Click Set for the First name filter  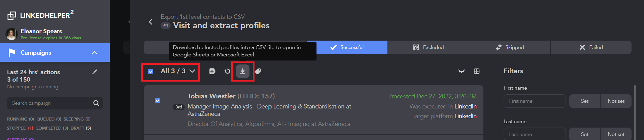tap(584, 101)
